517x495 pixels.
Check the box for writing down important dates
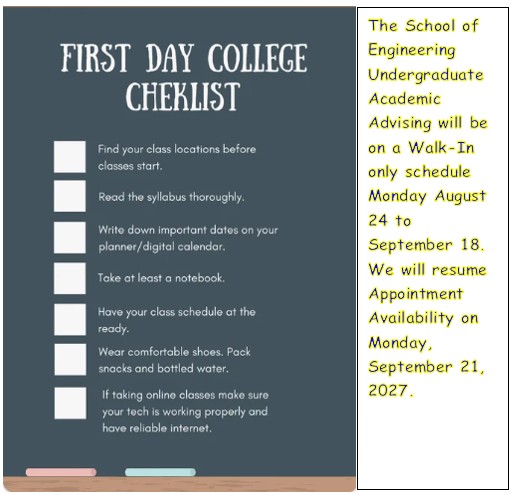pos(70,237)
